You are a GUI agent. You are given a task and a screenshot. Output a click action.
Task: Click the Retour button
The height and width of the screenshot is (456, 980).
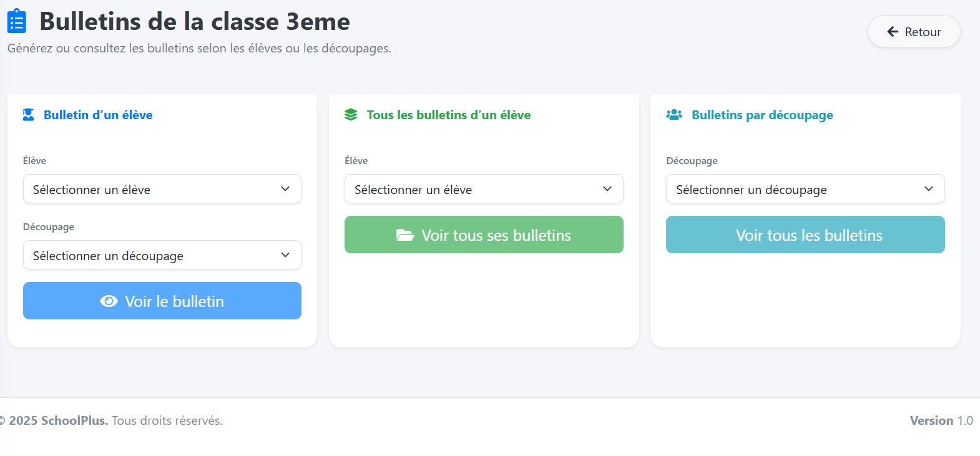point(913,31)
